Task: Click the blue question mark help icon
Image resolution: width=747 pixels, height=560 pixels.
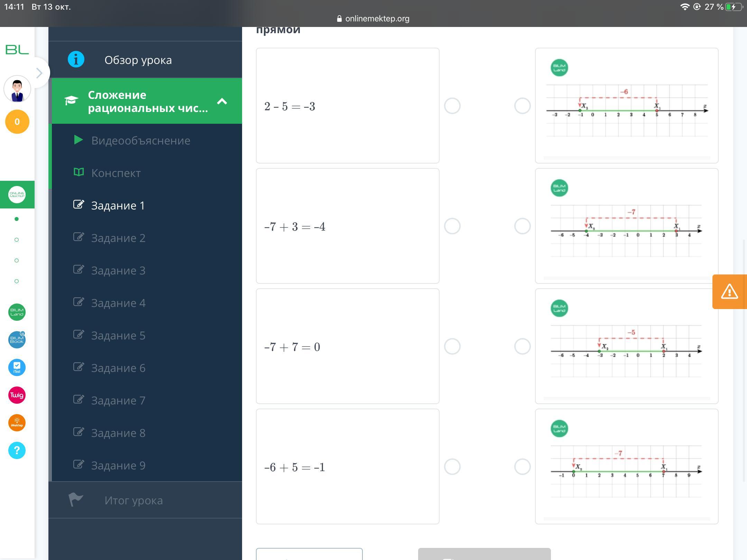Action: 17,450
